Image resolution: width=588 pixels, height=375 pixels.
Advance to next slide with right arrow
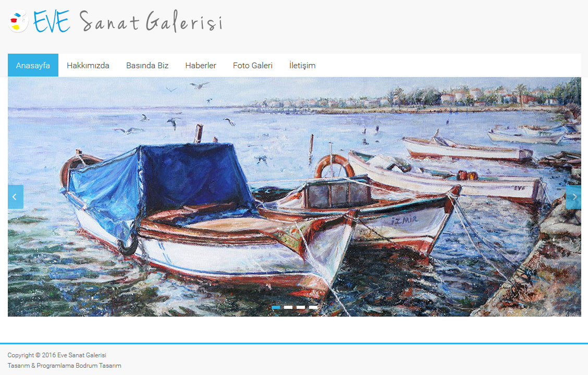click(x=573, y=197)
